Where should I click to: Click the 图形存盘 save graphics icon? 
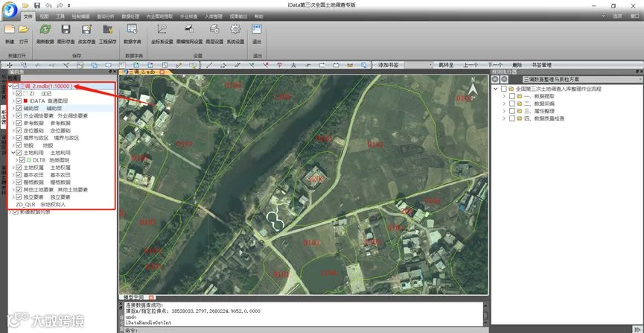[66, 30]
